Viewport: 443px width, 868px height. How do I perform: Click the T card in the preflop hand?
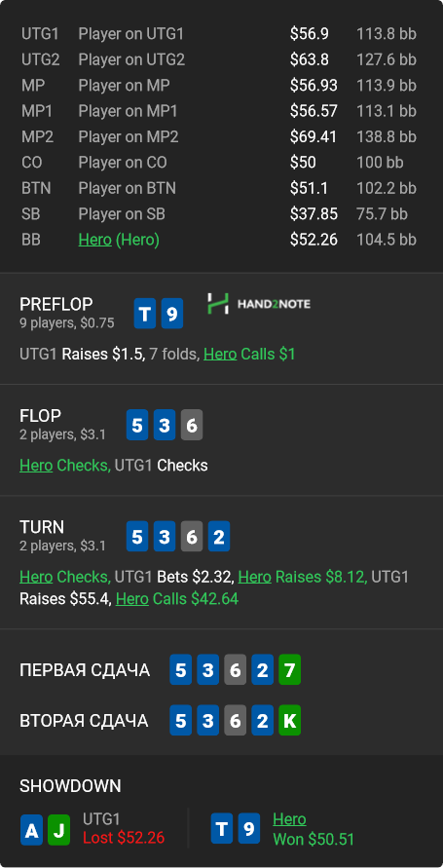click(145, 315)
